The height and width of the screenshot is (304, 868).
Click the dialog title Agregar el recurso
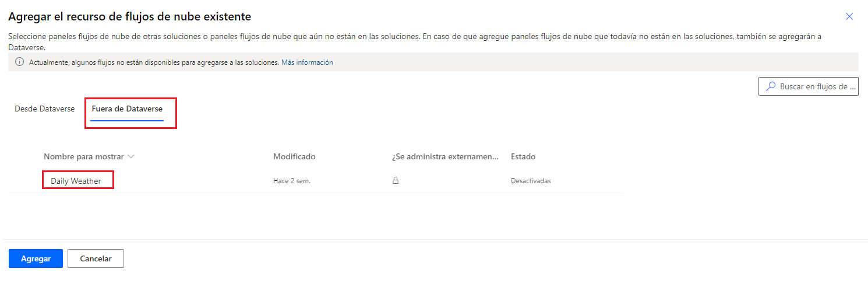(x=130, y=17)
